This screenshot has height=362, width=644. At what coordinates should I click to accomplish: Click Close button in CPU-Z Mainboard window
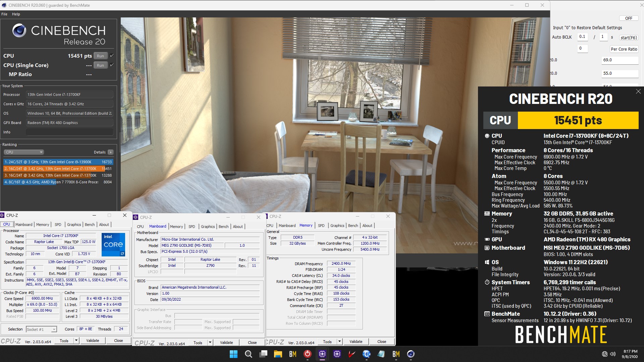[x=252, y=343]
